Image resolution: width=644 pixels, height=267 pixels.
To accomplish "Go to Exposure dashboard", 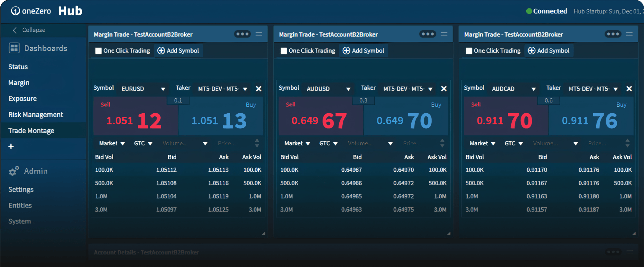I will [x=22, y=99].
